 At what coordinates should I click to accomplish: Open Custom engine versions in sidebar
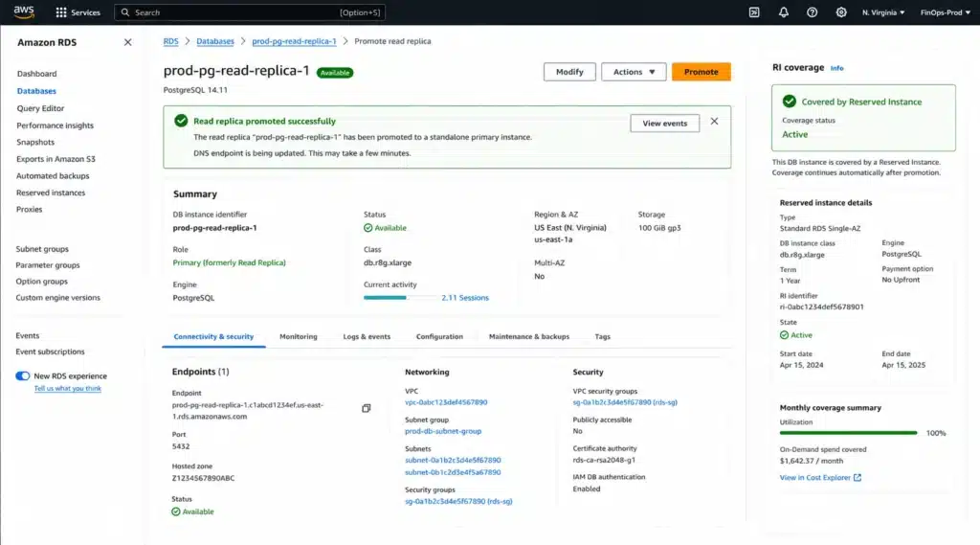tap(57, 298)
